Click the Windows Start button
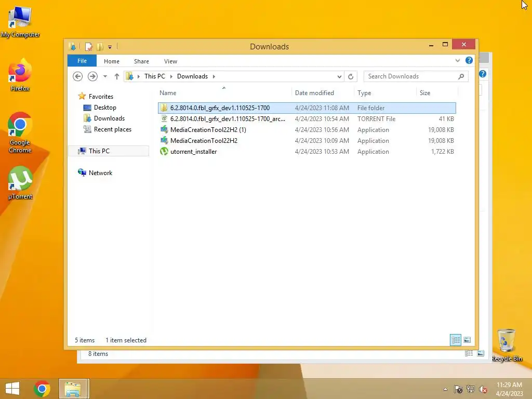 click(12, 389)
